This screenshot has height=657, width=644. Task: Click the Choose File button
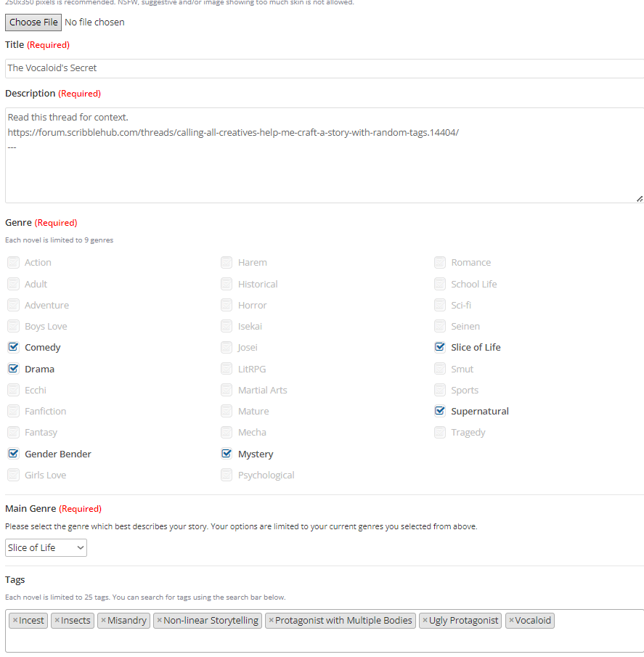[33, 23]
